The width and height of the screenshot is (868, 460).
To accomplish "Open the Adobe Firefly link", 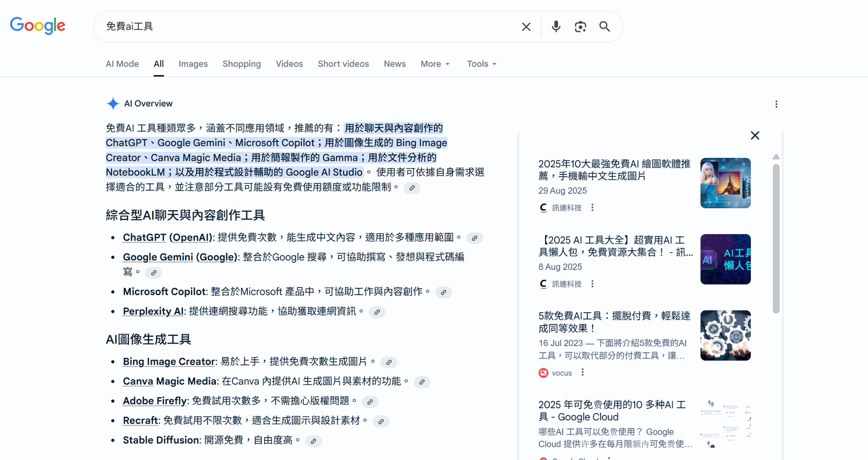I will 155,401.
